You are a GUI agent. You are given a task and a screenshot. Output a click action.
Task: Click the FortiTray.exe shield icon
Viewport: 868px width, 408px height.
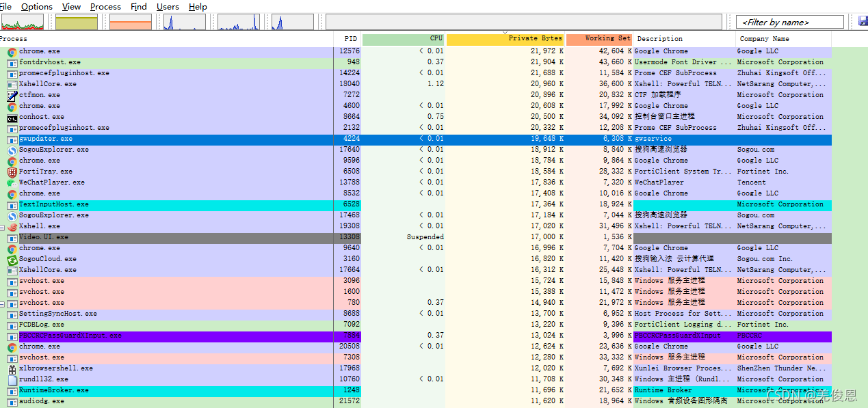point(12,172)
